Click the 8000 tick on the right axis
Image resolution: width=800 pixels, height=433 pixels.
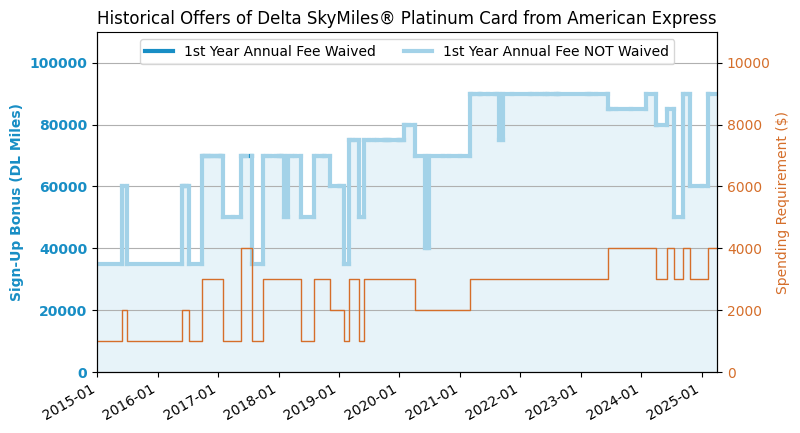click(743, 125)
